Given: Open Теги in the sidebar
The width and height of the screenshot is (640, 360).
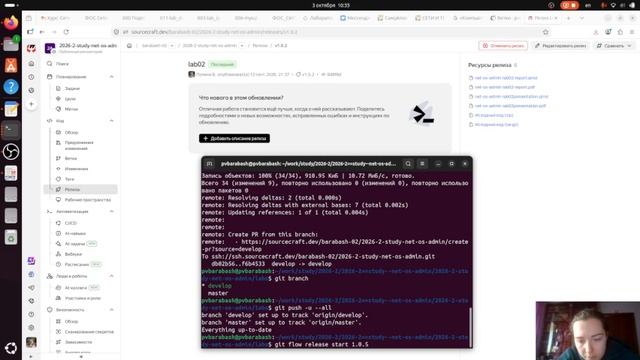Looking at the screenshot, I should click(69, 179).
